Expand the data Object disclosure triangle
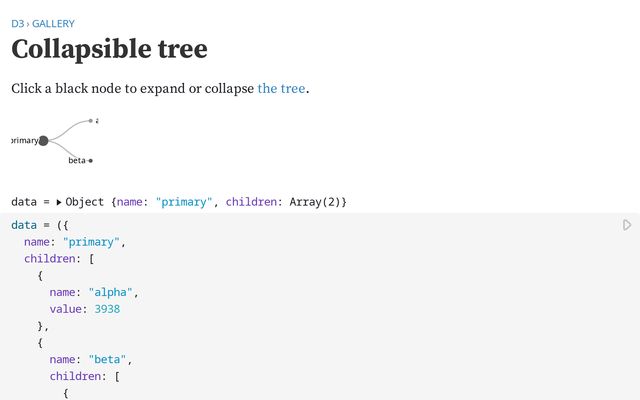 click(59, 202)
